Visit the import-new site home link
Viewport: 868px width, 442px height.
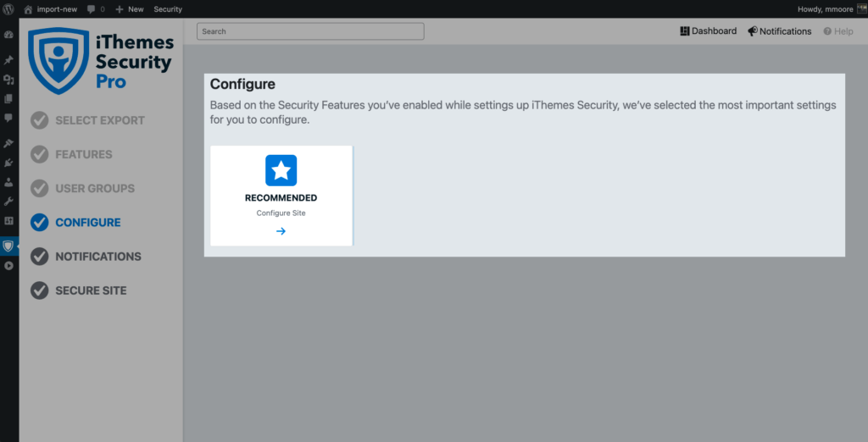point(50,8)
